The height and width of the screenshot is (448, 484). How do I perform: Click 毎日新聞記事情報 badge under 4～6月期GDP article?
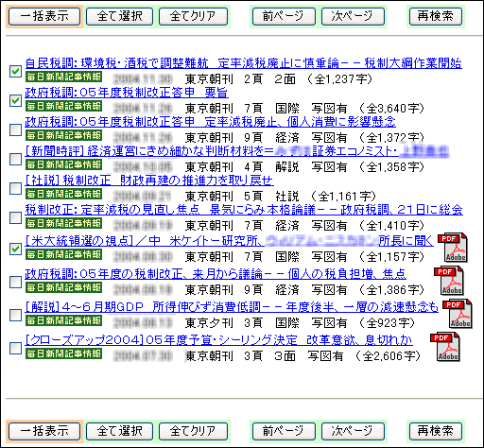63,320
